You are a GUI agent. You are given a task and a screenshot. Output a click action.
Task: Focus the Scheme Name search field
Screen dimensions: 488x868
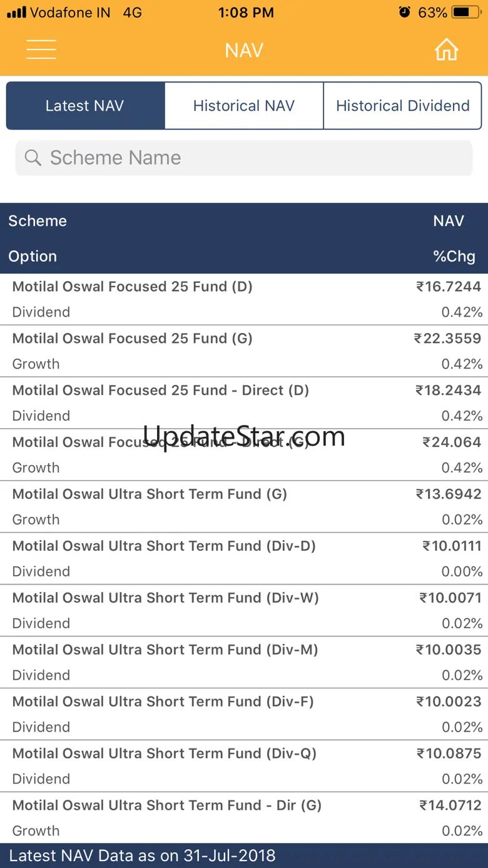250,158
